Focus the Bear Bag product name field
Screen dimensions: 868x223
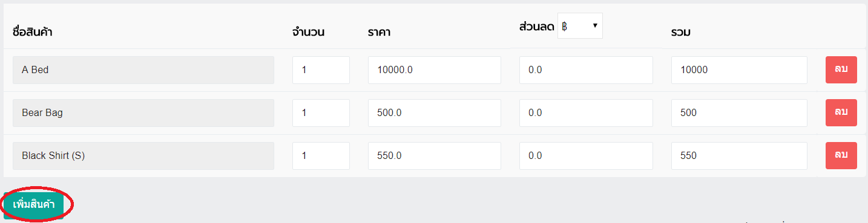click(x=143, y=113)
